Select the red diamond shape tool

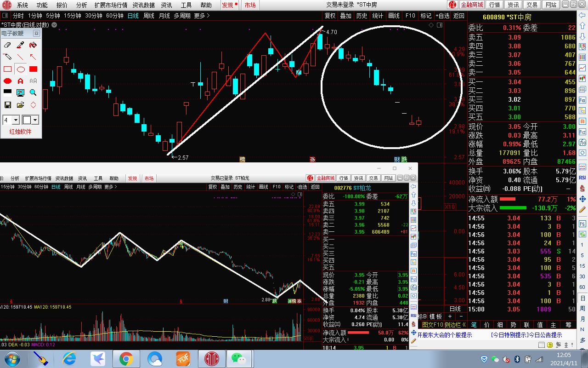[x=33, y=105]
